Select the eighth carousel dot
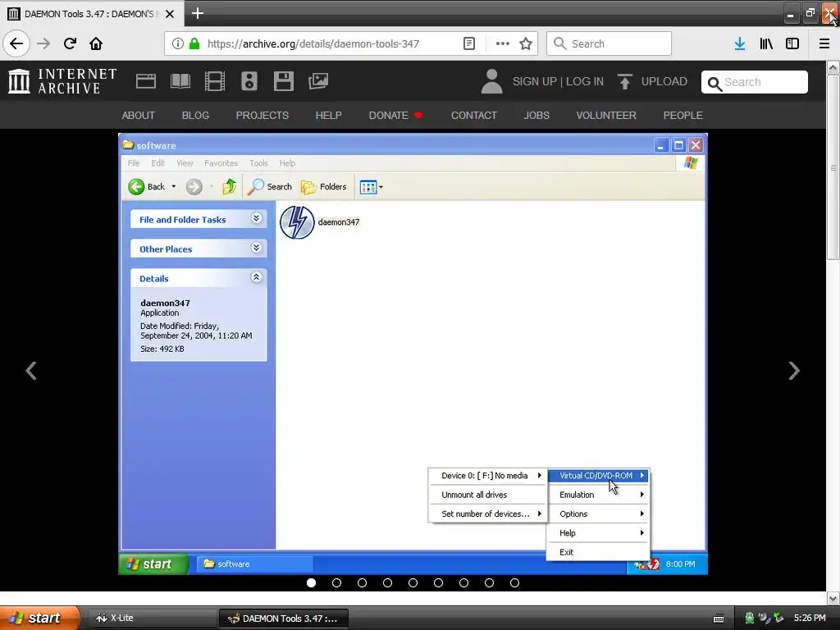The height and width of the screenshot is (630, 840). 489,583
